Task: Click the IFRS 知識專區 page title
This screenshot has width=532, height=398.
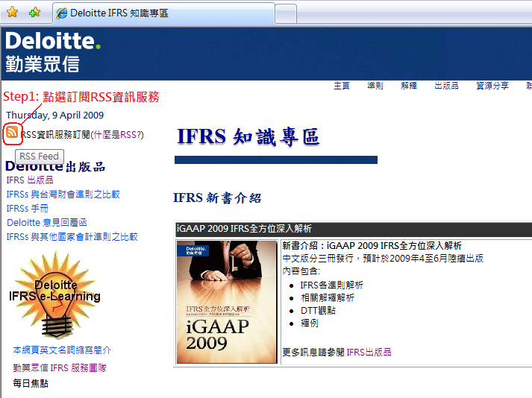Action: coord(248,136)
